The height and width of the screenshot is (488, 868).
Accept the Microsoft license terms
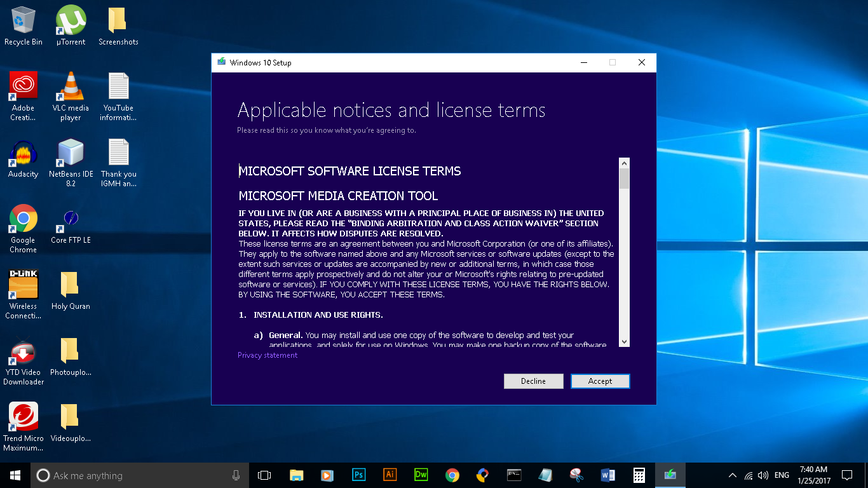point(600,381)
